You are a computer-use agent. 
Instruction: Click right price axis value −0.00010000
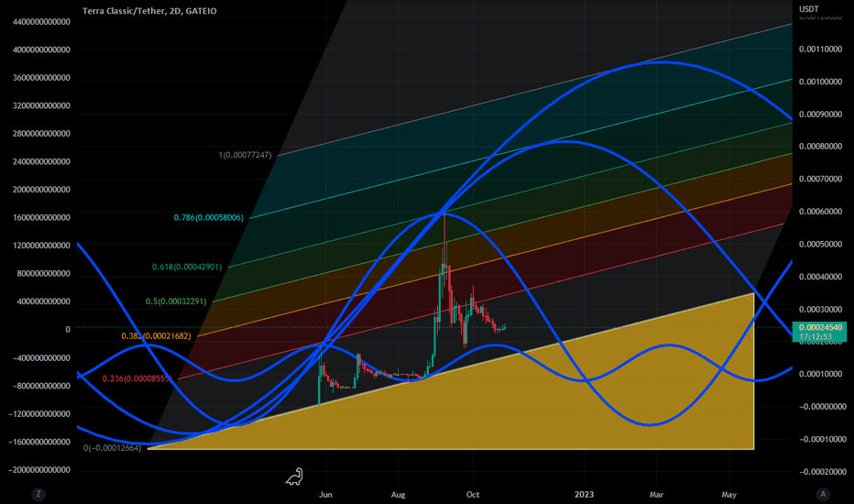click(823, 439)
